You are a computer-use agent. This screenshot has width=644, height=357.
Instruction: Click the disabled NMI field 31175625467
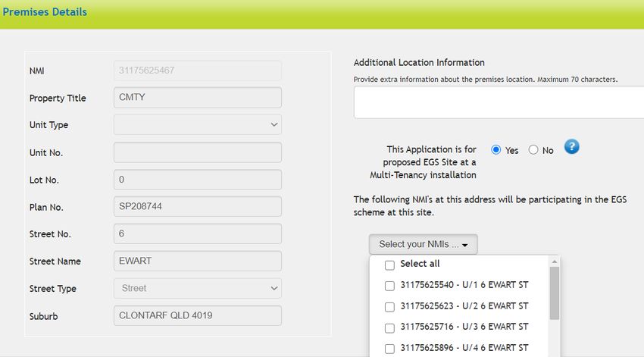click(198, 70)
